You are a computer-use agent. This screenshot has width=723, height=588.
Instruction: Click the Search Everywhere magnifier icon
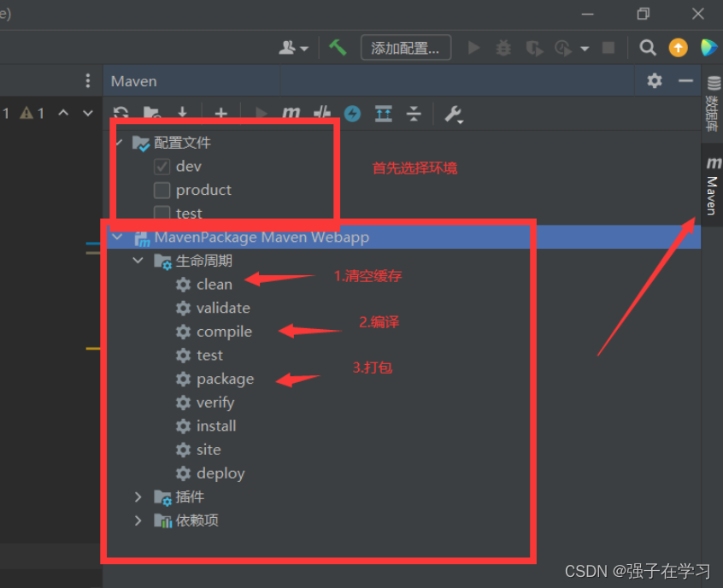click(x=648, y=48)
